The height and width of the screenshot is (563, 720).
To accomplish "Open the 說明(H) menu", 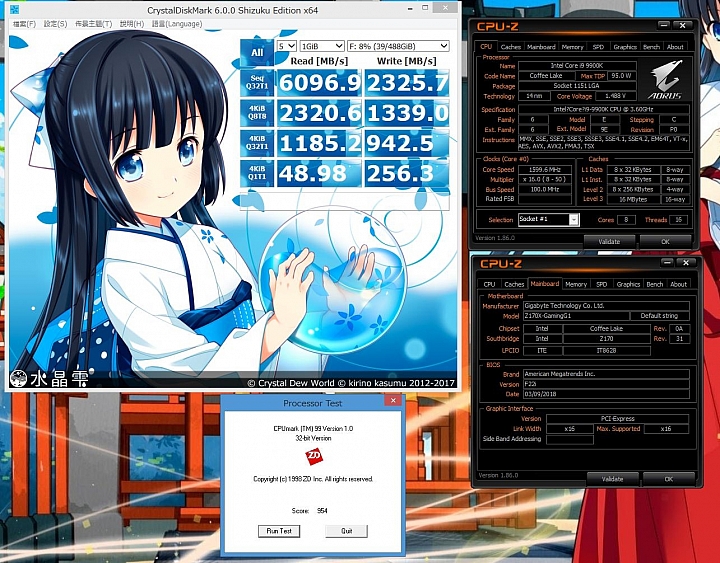I will [132, 23].
